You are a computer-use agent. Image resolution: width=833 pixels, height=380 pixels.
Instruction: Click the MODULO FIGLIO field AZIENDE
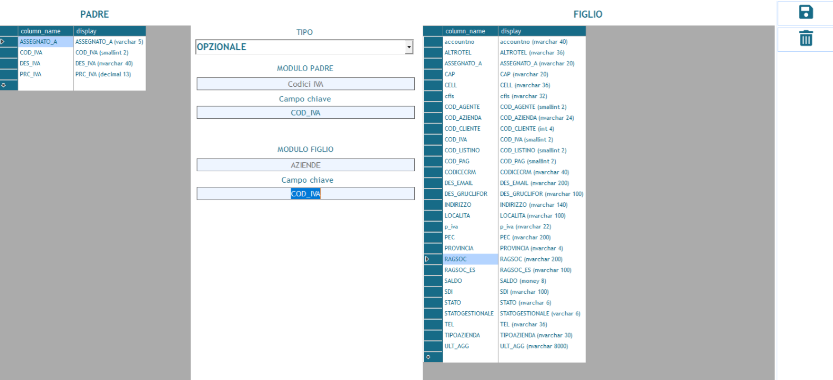point(305,165)
